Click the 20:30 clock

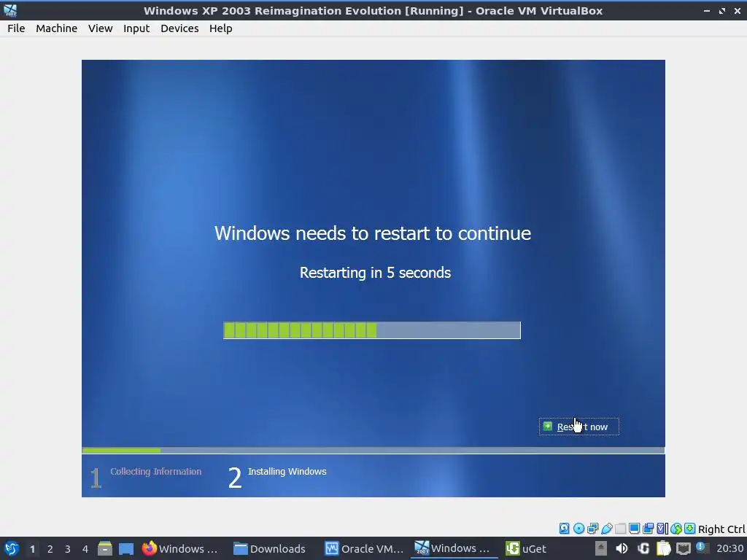pos(729,548)
